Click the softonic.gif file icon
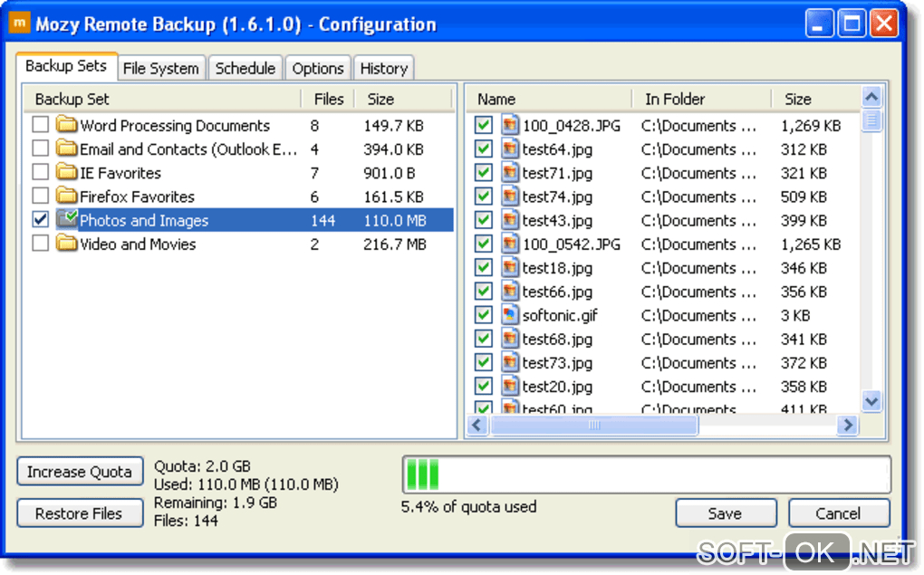This screenshot has height=575, width=924. click(x=510, y=314)
